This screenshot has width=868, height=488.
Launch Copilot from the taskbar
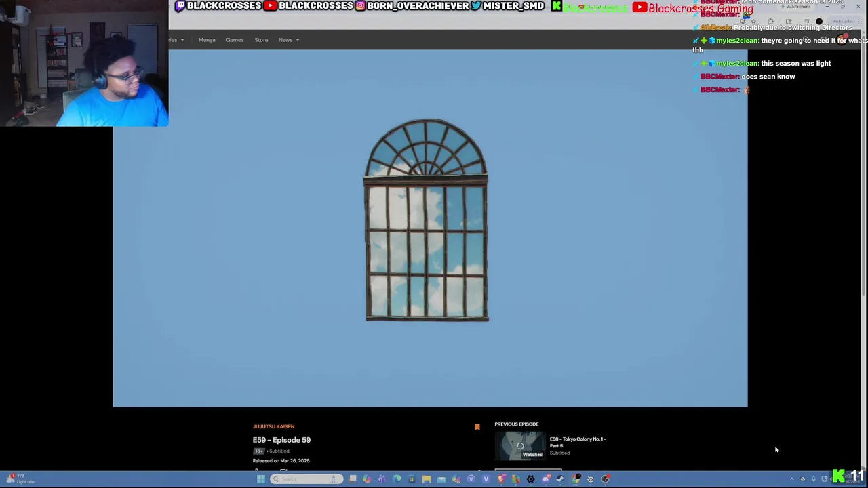pos(367,479)
